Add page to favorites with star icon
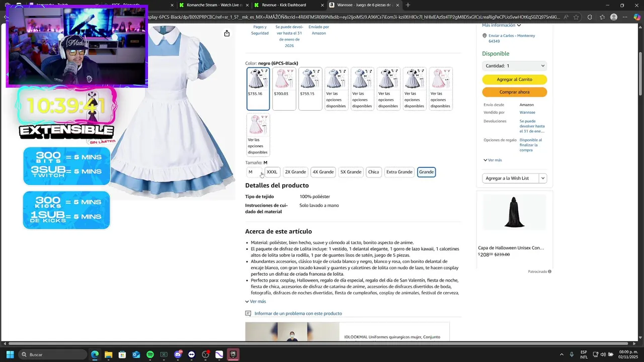This screenshot has width=644, height=362. point(576,17)
